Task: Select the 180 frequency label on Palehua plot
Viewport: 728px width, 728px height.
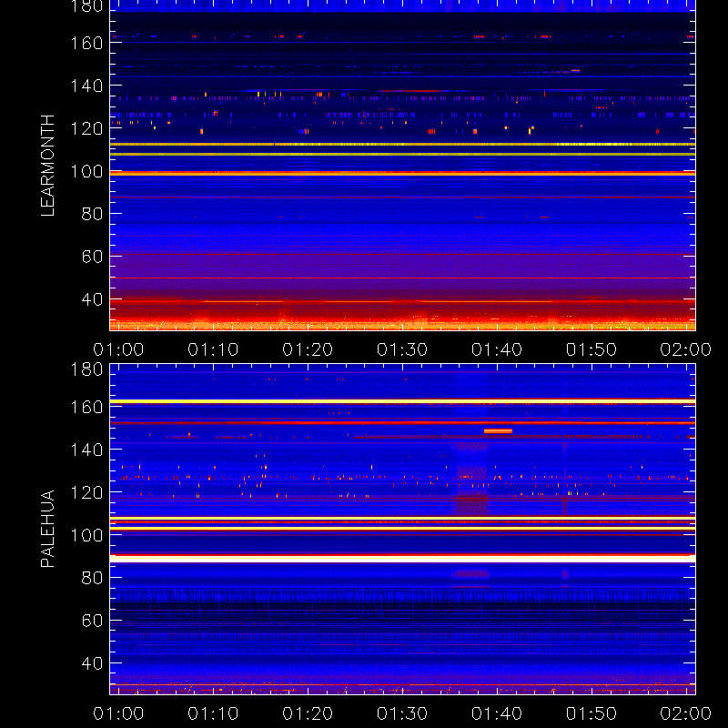Action: (x=86, y=369)
